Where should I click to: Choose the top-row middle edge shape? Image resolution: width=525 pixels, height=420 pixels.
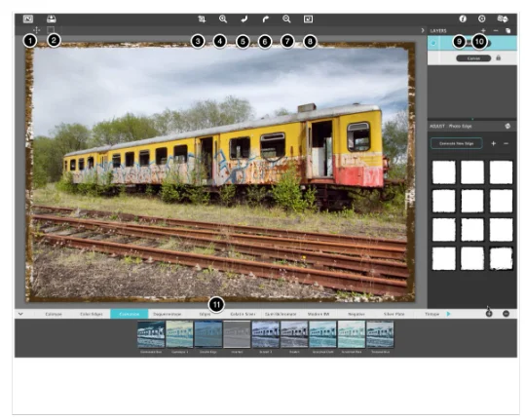[472, 172]
